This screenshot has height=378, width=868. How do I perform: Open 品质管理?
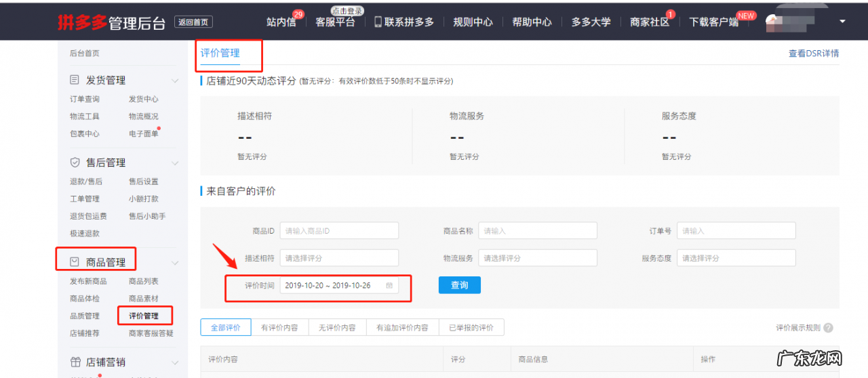click(x=85, y=316)
